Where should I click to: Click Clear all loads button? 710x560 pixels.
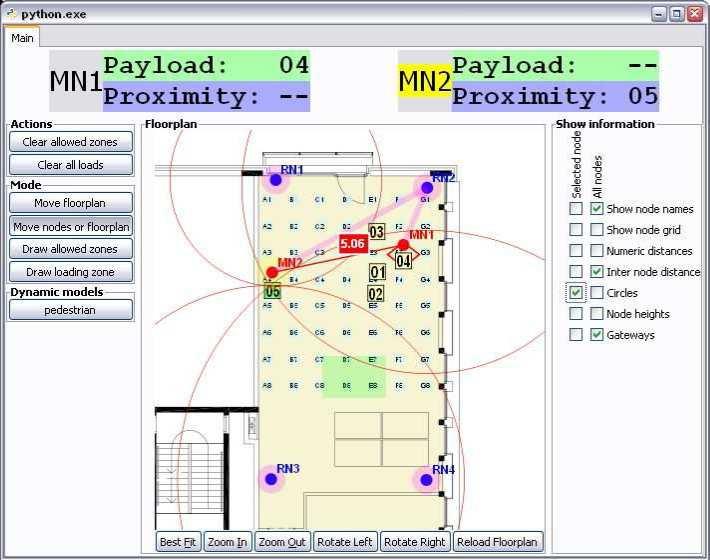click(71, 165)
